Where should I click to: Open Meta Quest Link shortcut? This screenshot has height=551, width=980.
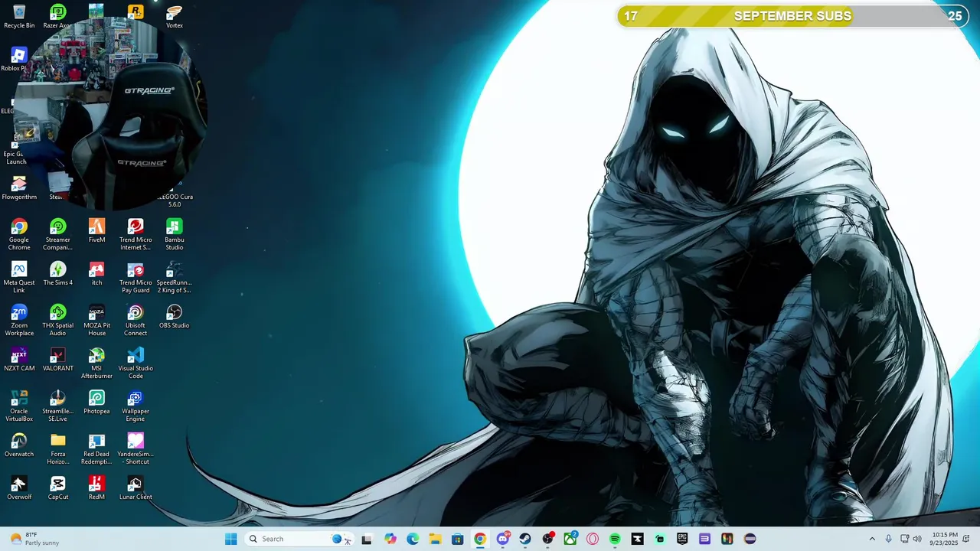pyautogui.click(x=19, y=277)
